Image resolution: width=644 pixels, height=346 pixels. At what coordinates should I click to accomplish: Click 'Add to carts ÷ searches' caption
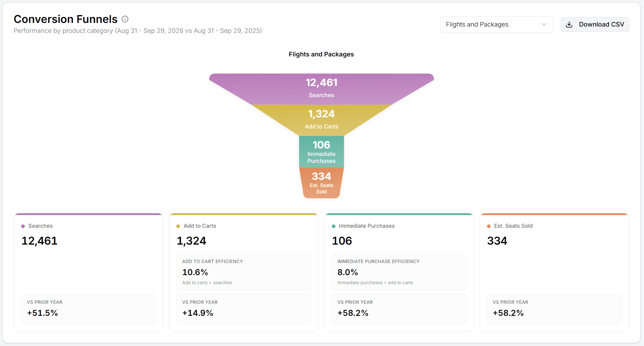(207, 283)
